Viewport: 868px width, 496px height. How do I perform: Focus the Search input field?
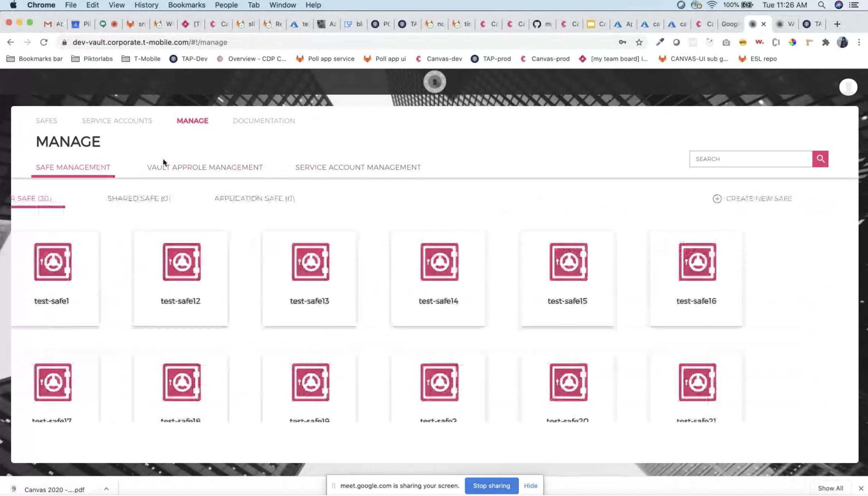pos(750,159)
